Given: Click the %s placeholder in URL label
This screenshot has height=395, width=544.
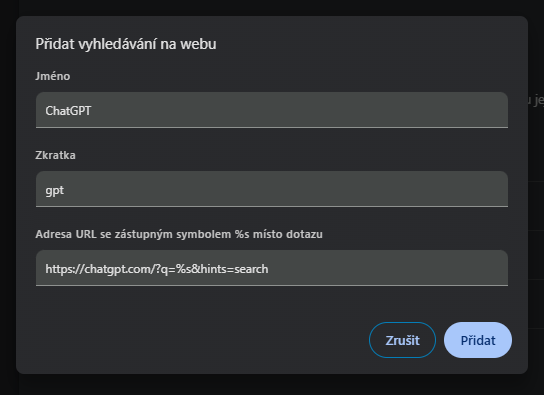Looking at the screenshot, I should [242, 234].
